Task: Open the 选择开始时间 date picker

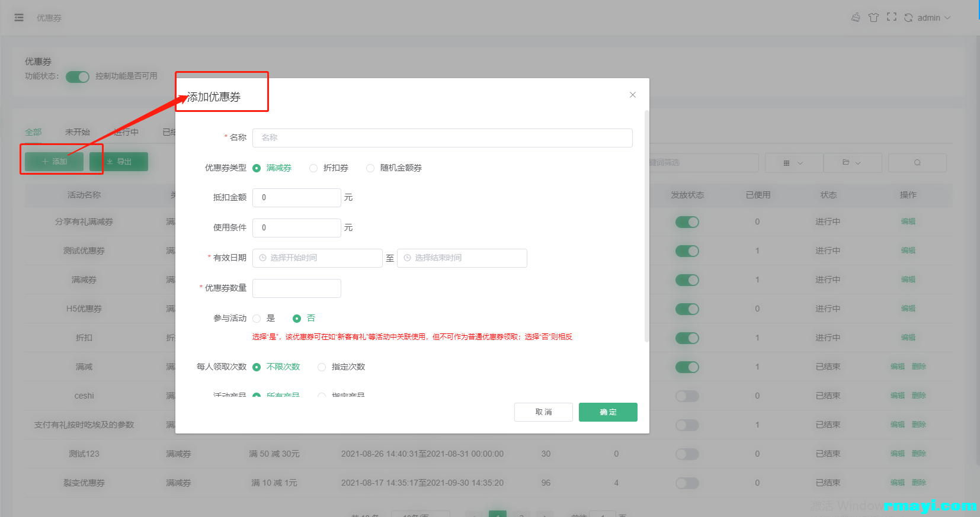Action: [318, 258]
